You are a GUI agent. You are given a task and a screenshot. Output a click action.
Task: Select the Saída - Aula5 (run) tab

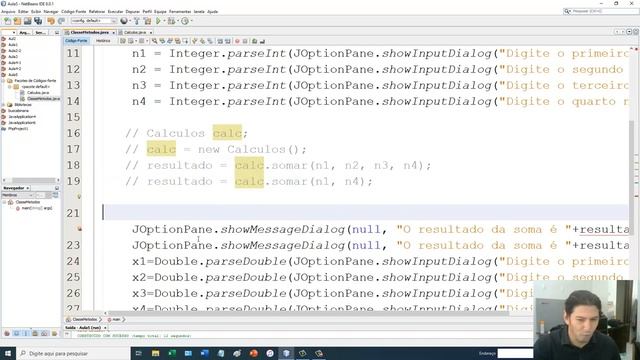click(x=83, y=328)
